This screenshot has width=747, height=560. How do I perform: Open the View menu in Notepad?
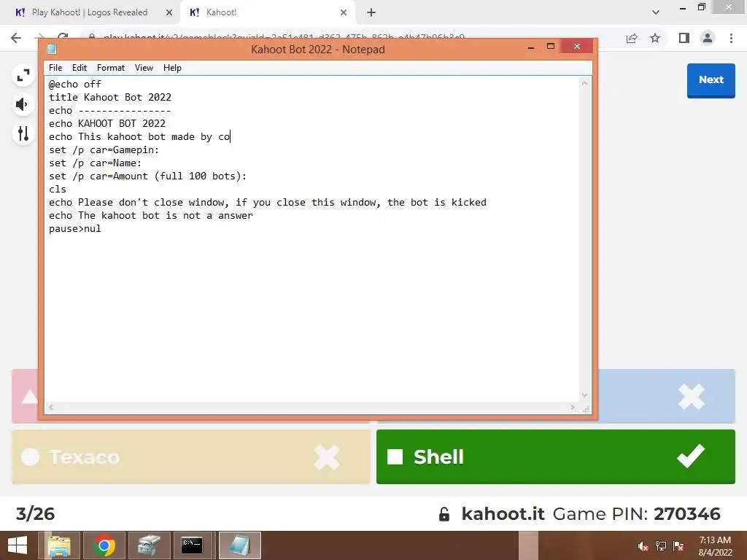144,68
